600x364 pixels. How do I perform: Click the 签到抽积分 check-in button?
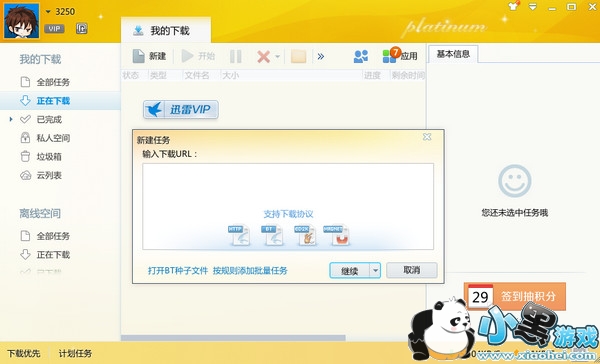tap(515, 296)
